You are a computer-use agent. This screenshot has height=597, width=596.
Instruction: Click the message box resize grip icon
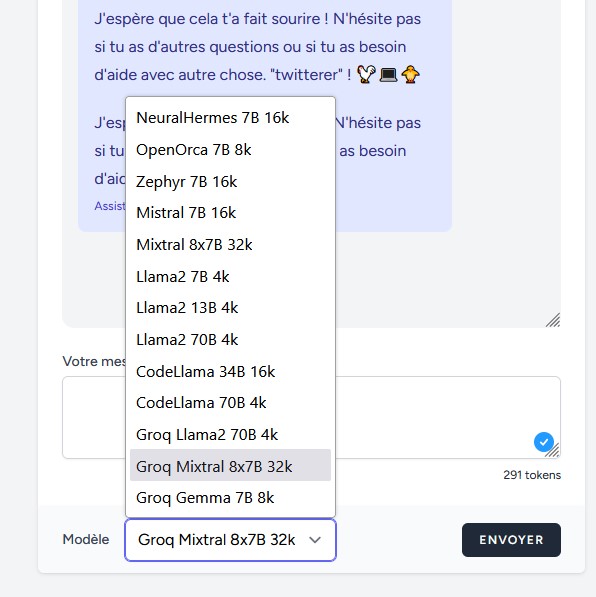click(x=553, y=451)
